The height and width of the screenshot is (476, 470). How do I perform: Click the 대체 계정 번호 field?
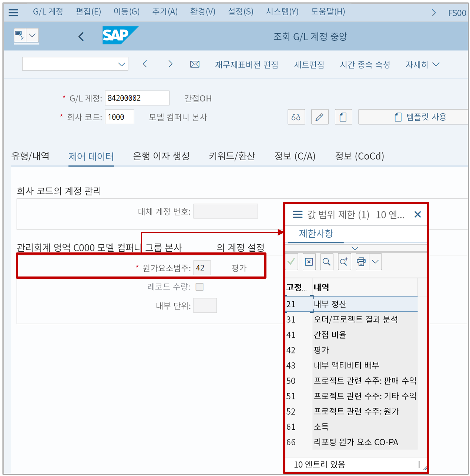point(226,211)
